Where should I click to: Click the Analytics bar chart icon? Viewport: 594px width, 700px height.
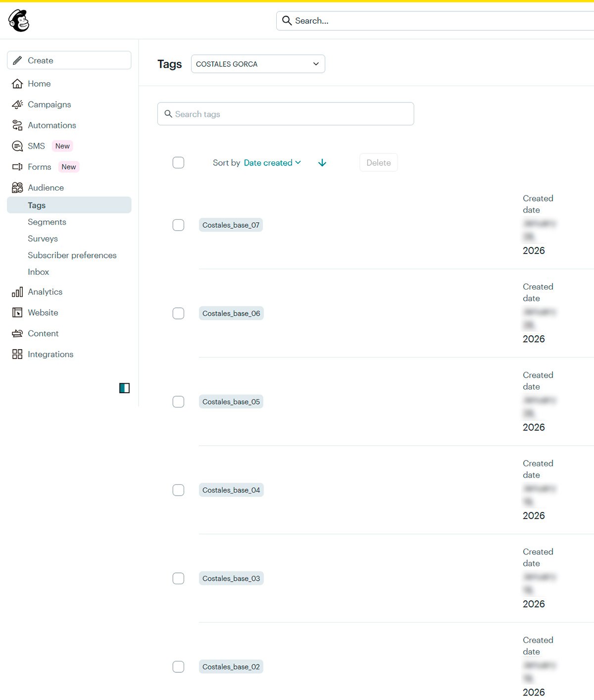(17, 292)
